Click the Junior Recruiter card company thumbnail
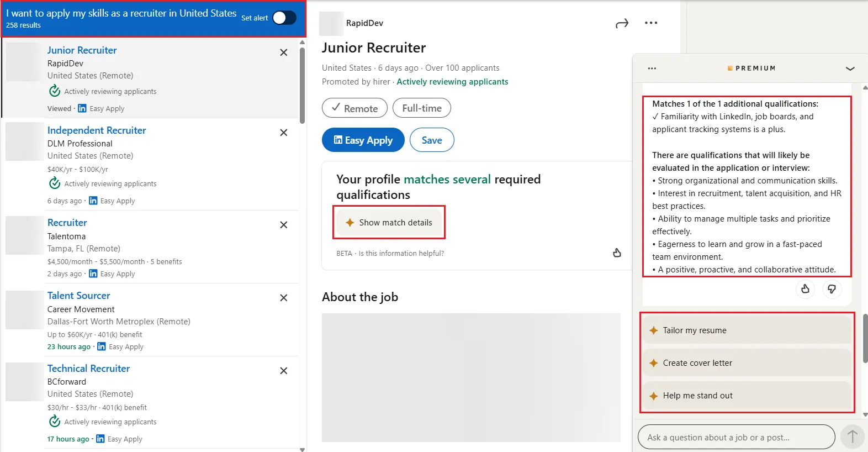 coord(24,62)
